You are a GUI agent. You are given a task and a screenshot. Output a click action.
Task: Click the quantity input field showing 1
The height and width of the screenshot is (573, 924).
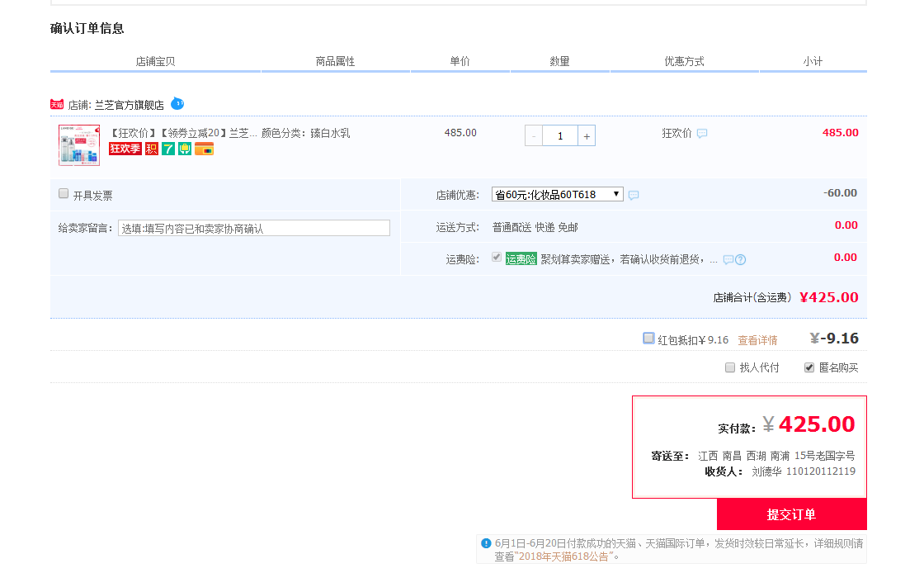click(x=560, y=135)
